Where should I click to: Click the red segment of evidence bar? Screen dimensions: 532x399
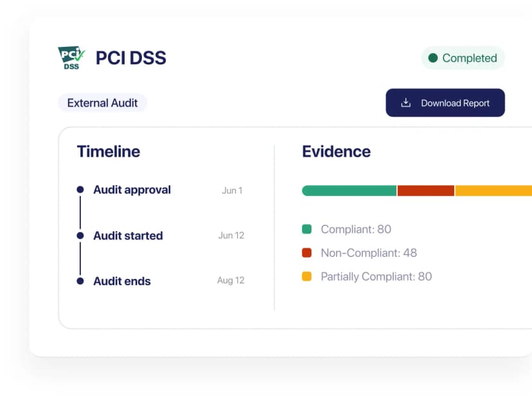(x=425, y=191)
